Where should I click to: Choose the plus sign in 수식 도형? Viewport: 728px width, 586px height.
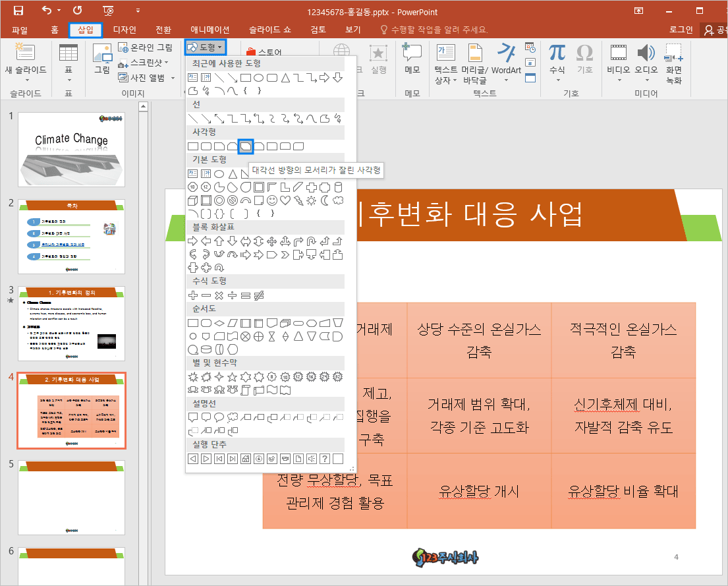pos(193,295)
